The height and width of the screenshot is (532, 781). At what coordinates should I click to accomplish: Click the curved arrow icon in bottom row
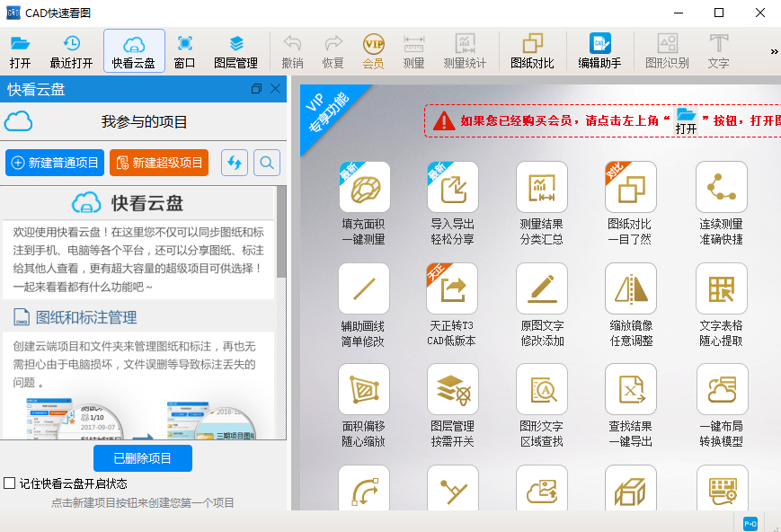click(364, 488)
